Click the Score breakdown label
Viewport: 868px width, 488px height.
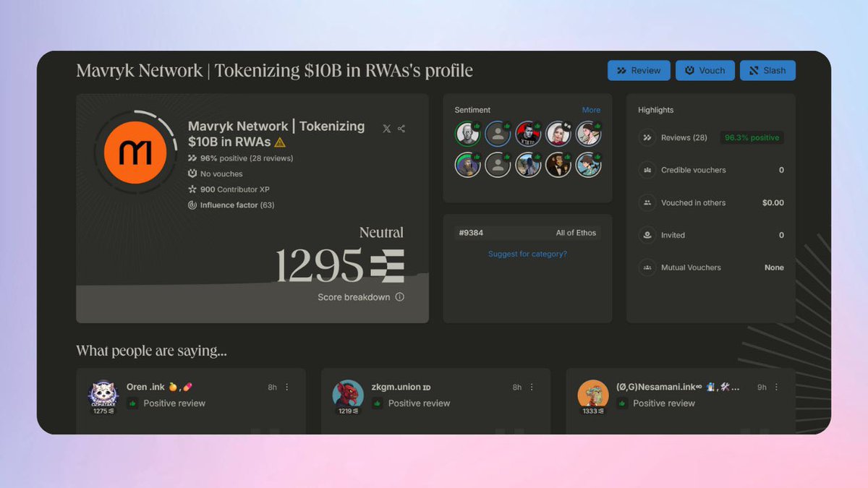tap(354, 297)
